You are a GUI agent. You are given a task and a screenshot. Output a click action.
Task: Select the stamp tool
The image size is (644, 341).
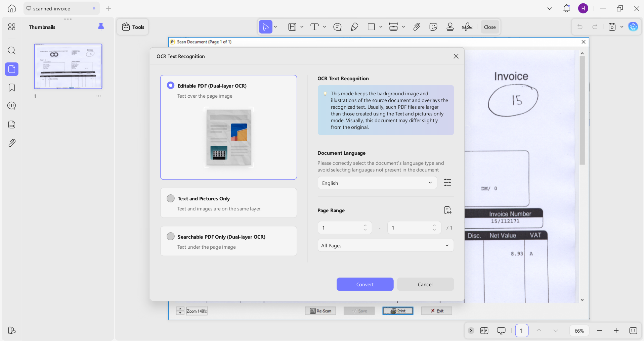[x=450, y=27]
